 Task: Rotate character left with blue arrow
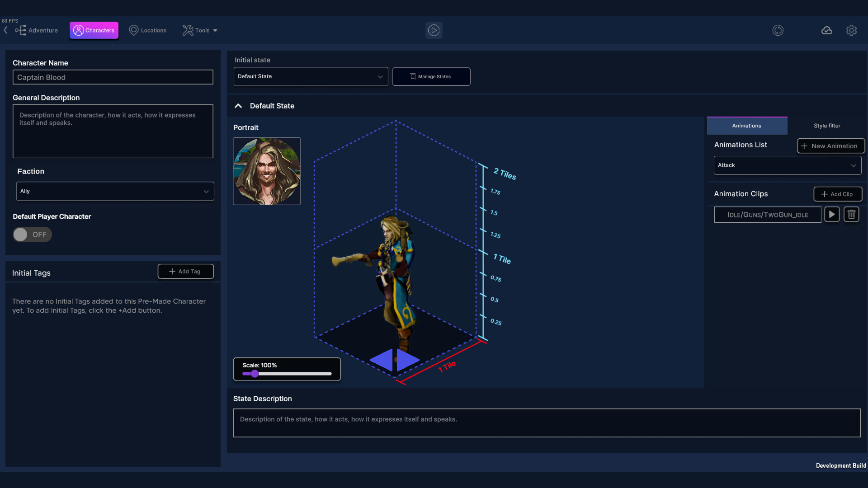382,360
